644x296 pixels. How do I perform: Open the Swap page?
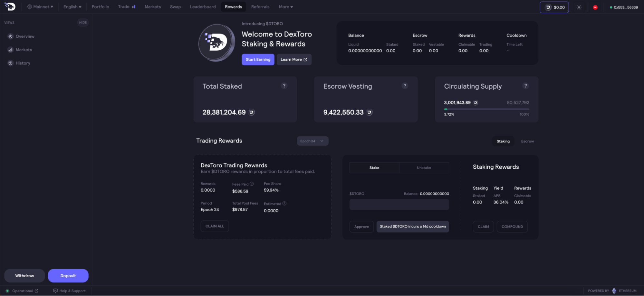[x=175, y=7]
